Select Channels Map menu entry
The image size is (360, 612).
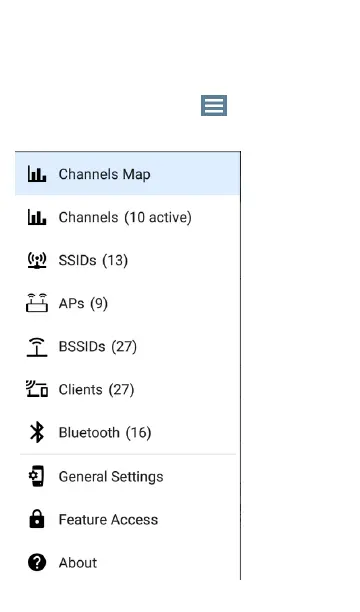tap(128, 174)
